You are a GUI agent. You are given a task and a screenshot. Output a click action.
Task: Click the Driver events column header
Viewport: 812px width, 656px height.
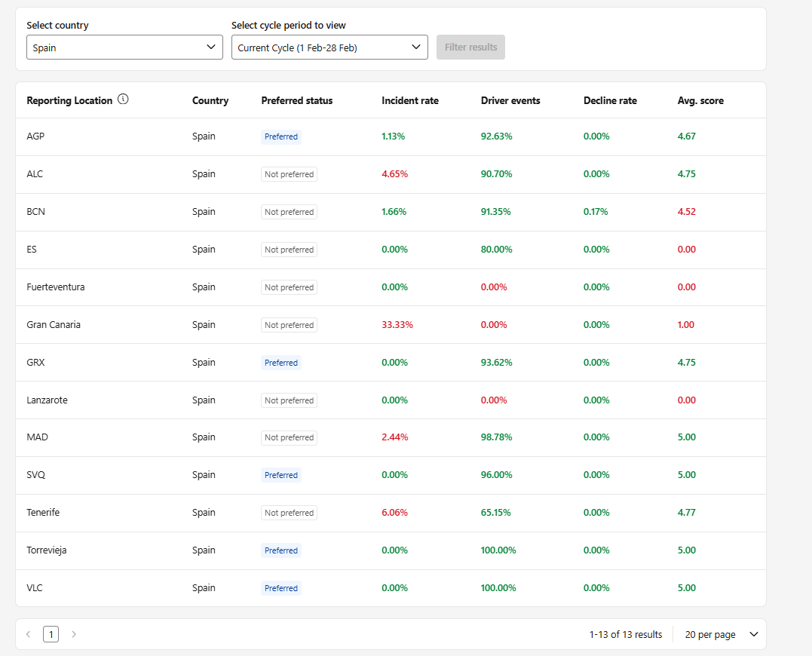click(510, 100)
